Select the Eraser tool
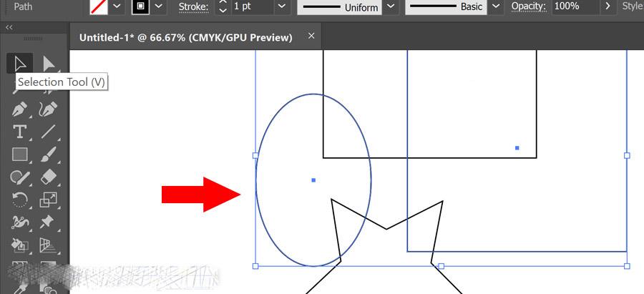This screenshot has height=294, width=644. tap(49, 177)
